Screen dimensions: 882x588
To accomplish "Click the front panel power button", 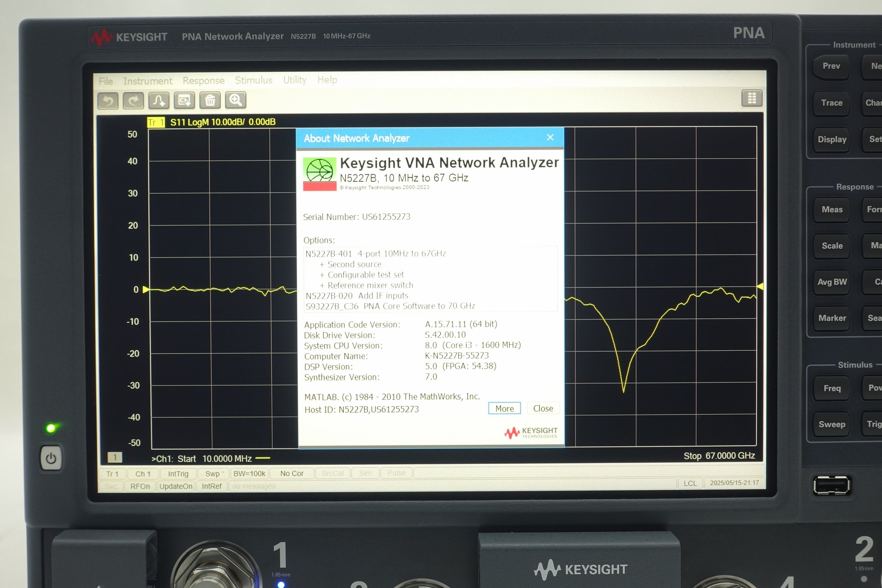I will point(51,458).
